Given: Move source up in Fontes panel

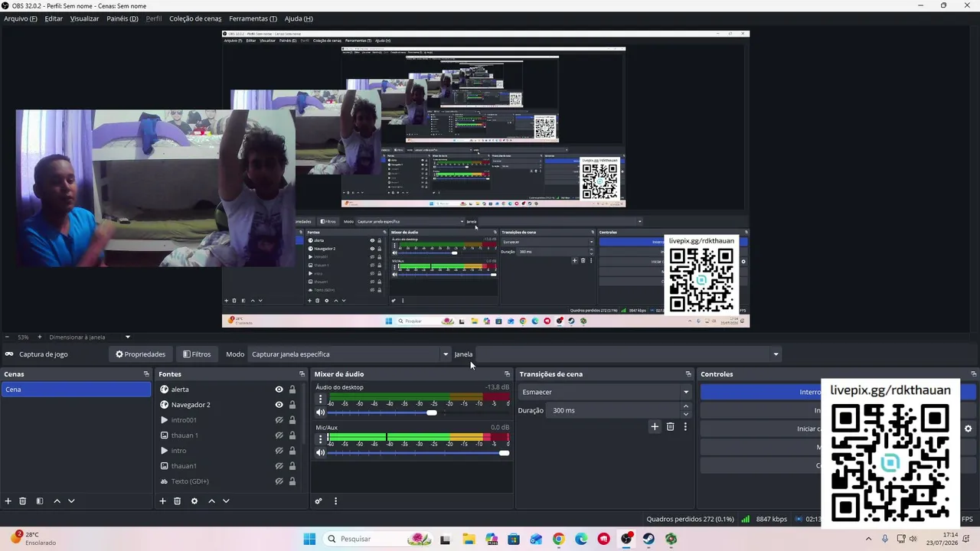Looking at the screenshot, I should pyautogui.click(x=212, y=501).
